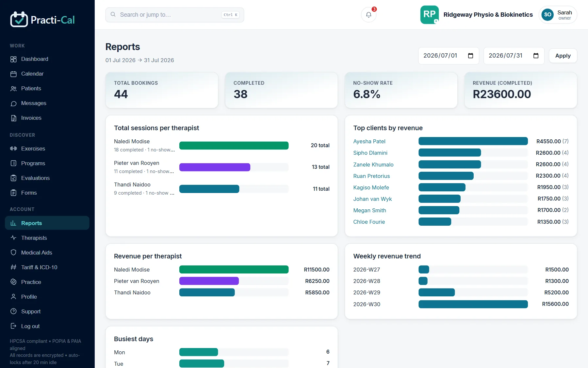Open notifications bell with 3 badge
Image resolution: width=588 pixels, height=368 pixels.
368,15
